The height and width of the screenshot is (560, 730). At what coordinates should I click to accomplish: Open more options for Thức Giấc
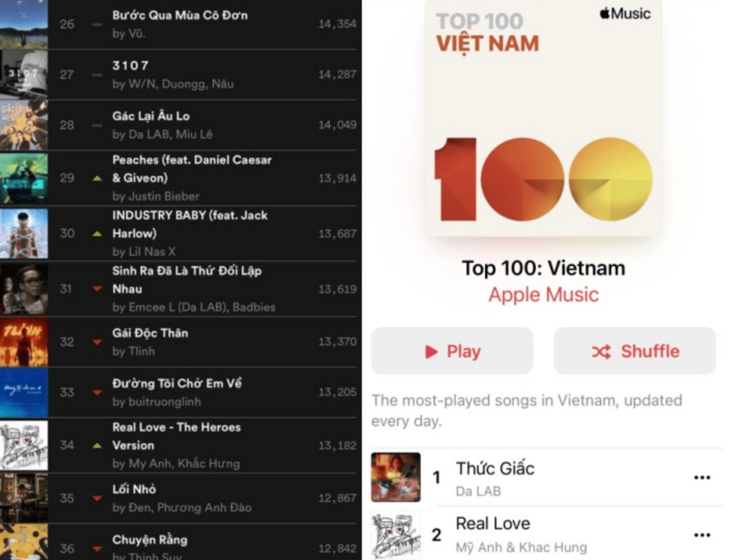702,477
